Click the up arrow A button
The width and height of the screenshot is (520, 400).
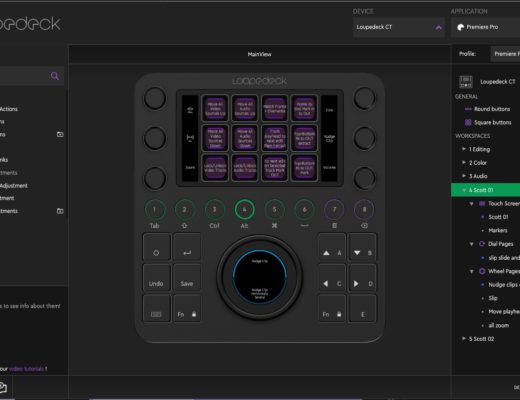coord(332,247)
